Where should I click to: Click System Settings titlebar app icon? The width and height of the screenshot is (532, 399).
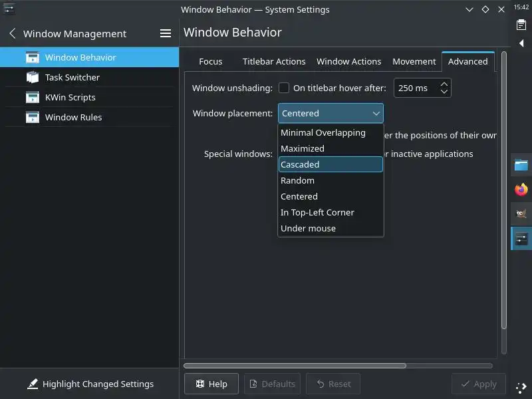pyautogui.click(x=9, y=9)
